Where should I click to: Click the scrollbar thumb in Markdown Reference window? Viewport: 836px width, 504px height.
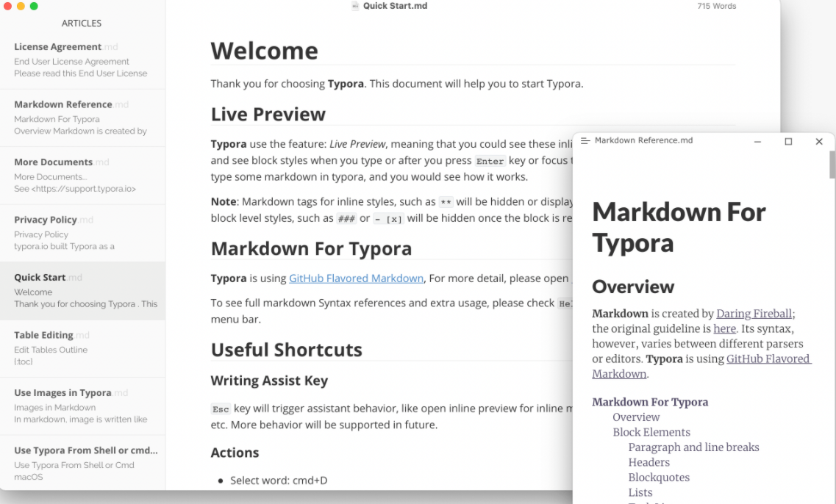pos(832,165)
